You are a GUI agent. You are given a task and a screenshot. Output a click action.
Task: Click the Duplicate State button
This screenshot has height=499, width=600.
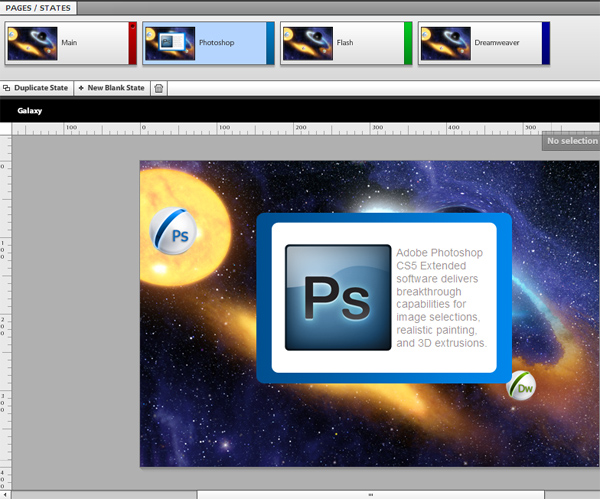pyautogui.click(x=36, y=88)
